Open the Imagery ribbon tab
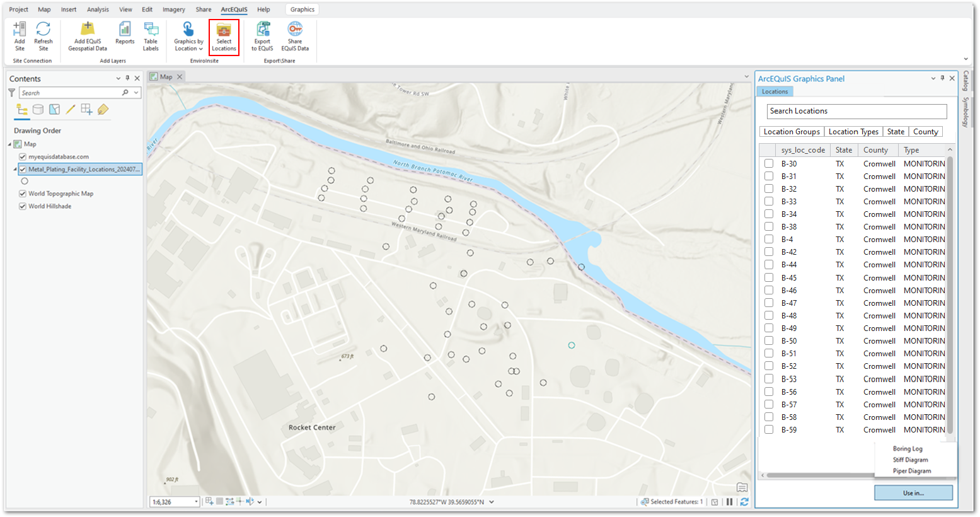This screenshot has width=980, height=517. (x=174, y=9)
